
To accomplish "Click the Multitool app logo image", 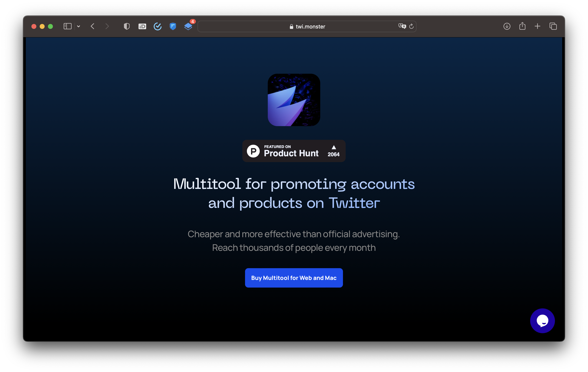I will (x=294, y=100).
